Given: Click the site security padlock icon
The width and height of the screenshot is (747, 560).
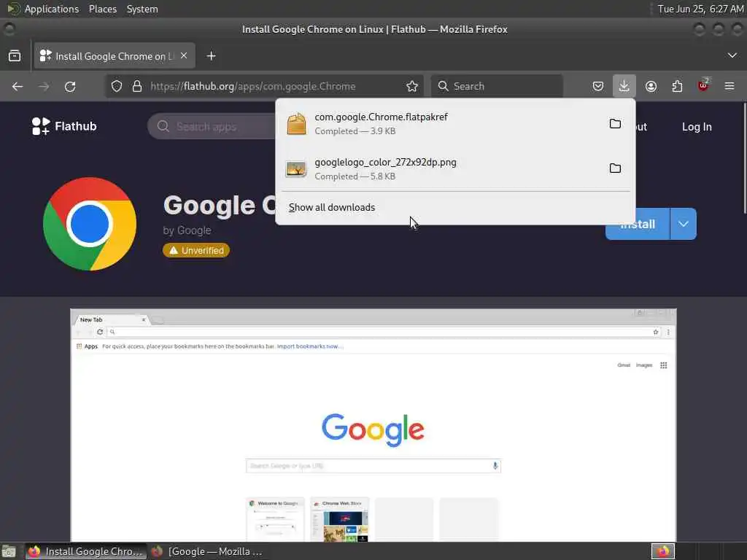Looking at the screenshot, I should pos(137,86).
